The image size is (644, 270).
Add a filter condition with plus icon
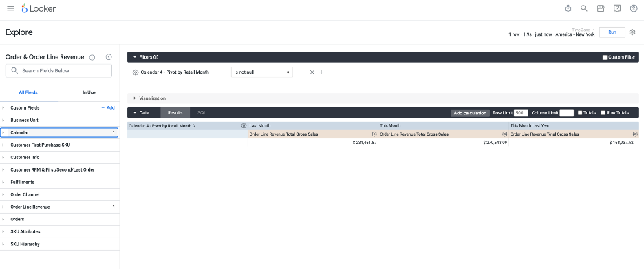(x=321, y=72)
